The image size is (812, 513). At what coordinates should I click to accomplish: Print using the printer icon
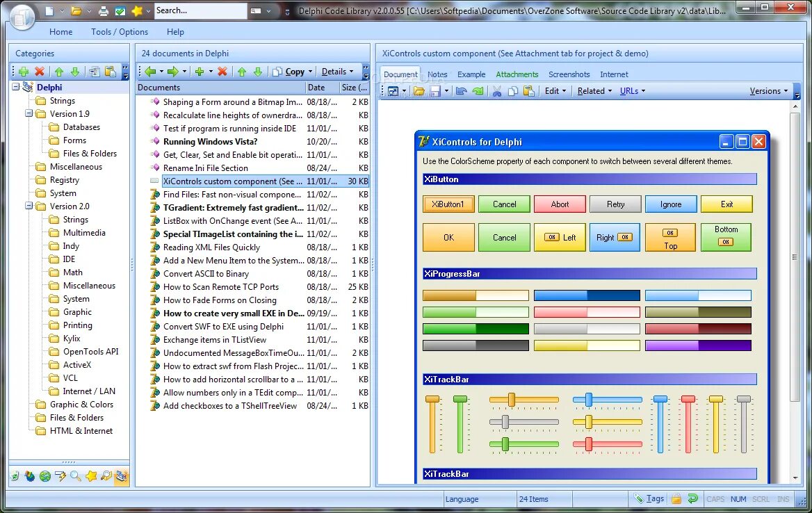[104, 10]
